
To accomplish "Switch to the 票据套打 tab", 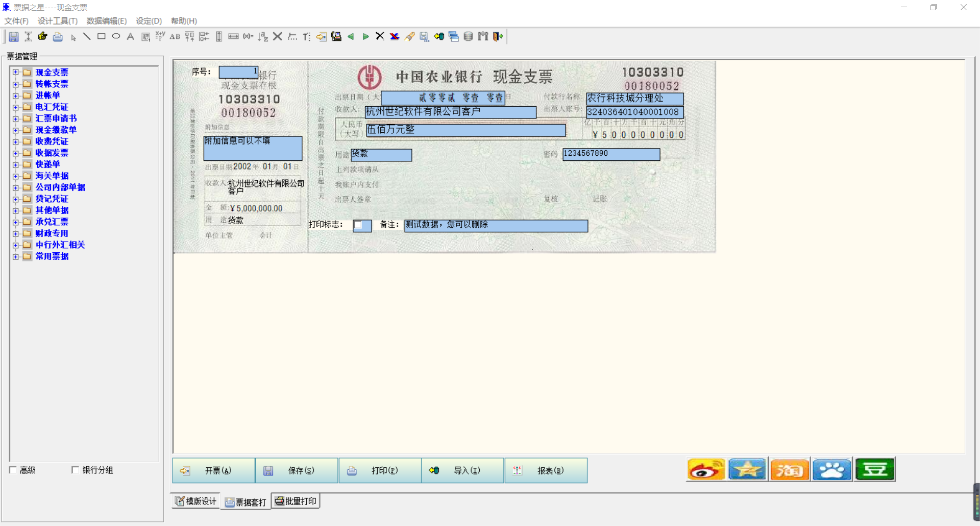I will [246, 503].
